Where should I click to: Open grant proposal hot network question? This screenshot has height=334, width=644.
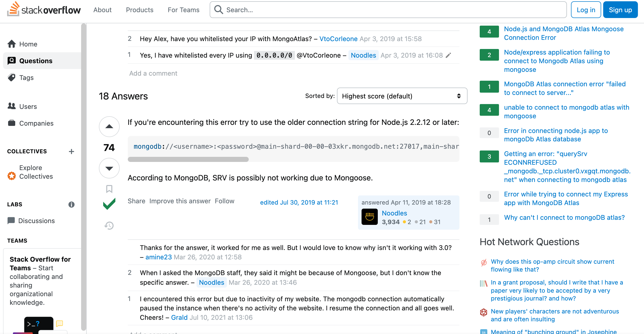(557, 290)
